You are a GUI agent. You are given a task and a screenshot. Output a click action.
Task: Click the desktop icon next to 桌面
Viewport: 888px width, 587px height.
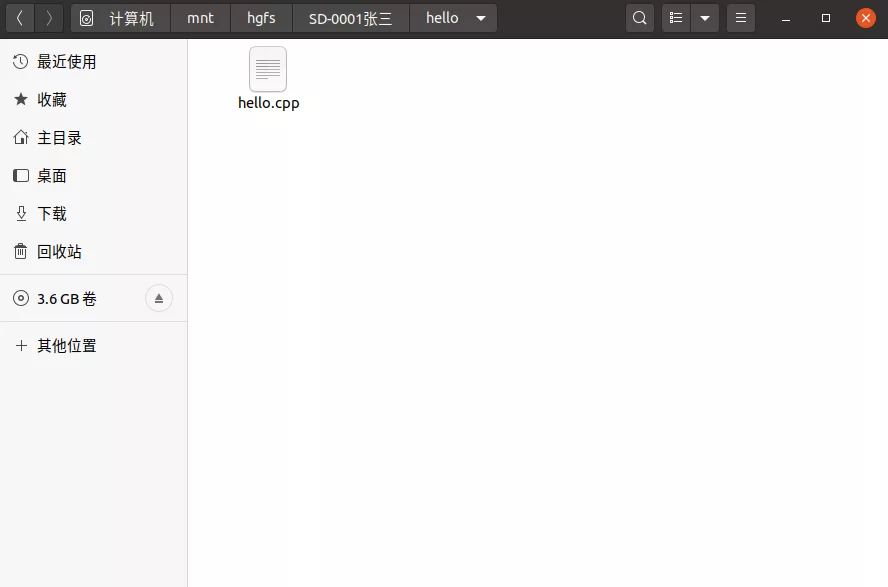(x=21, y=175)
